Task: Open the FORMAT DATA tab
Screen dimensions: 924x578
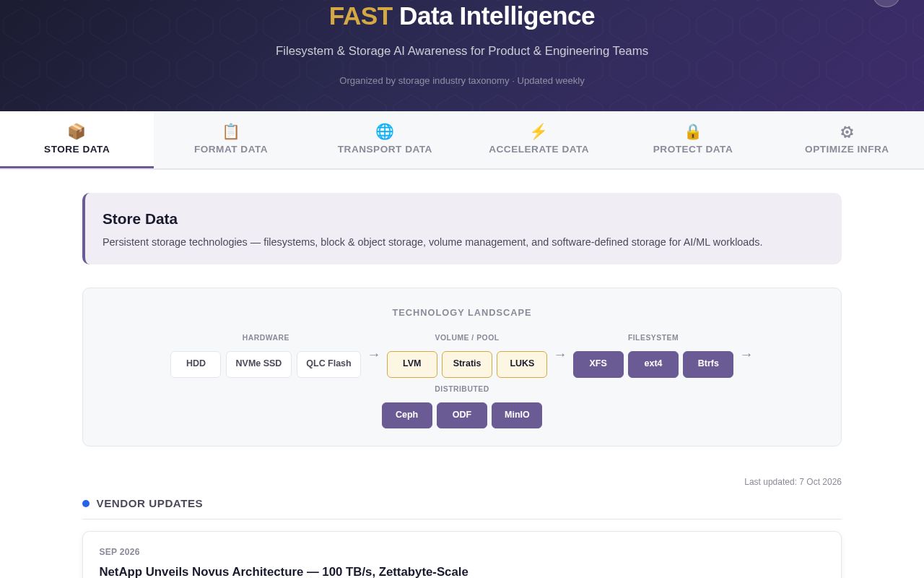Action: click(x=231, y=140)
